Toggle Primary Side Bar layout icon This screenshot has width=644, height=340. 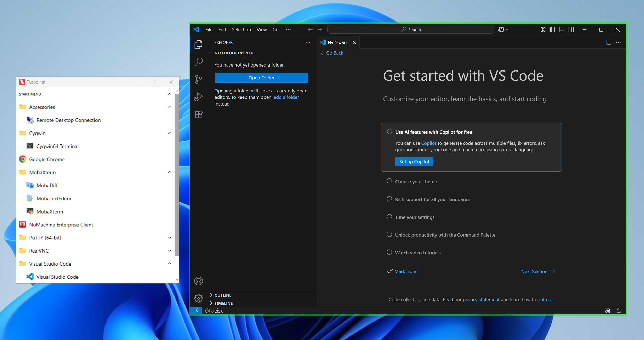(552, 29)
